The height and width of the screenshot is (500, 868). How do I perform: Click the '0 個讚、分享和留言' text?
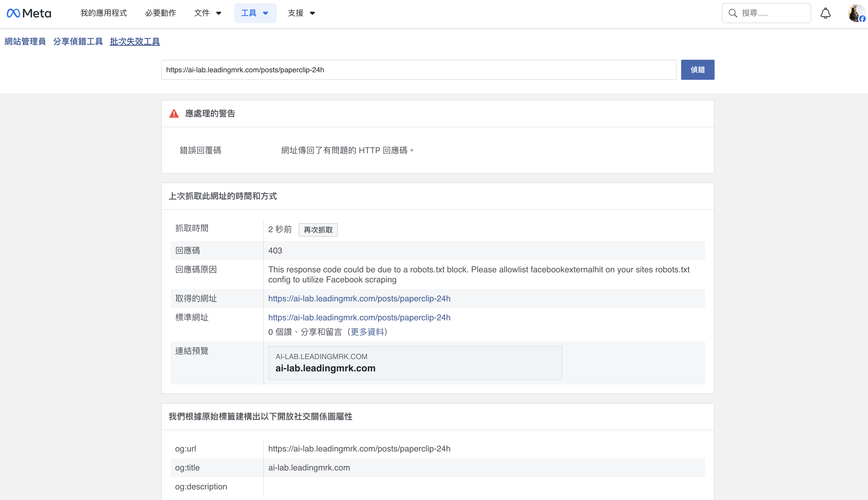305,332
